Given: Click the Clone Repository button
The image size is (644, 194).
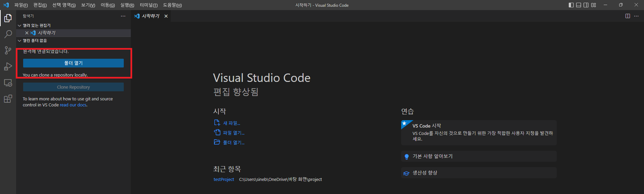Looking at the screenshot, I should [x=73, y=87].
